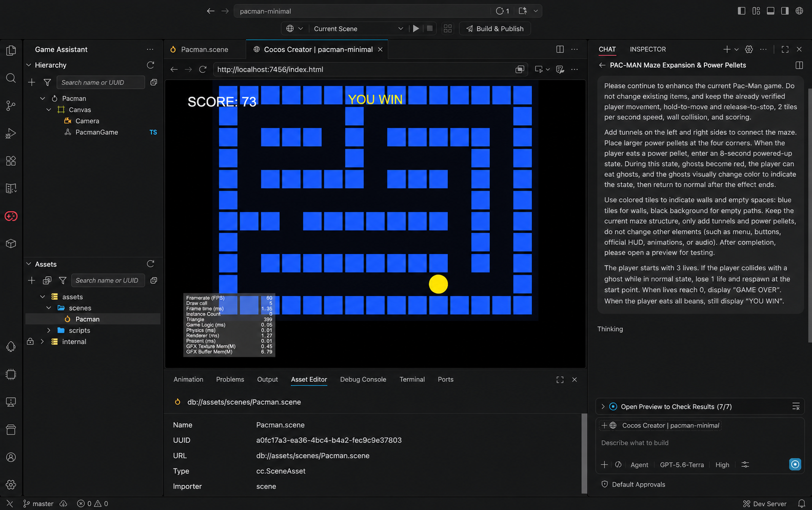
Task: Open the globe platform dropdown
Action: 294,29
